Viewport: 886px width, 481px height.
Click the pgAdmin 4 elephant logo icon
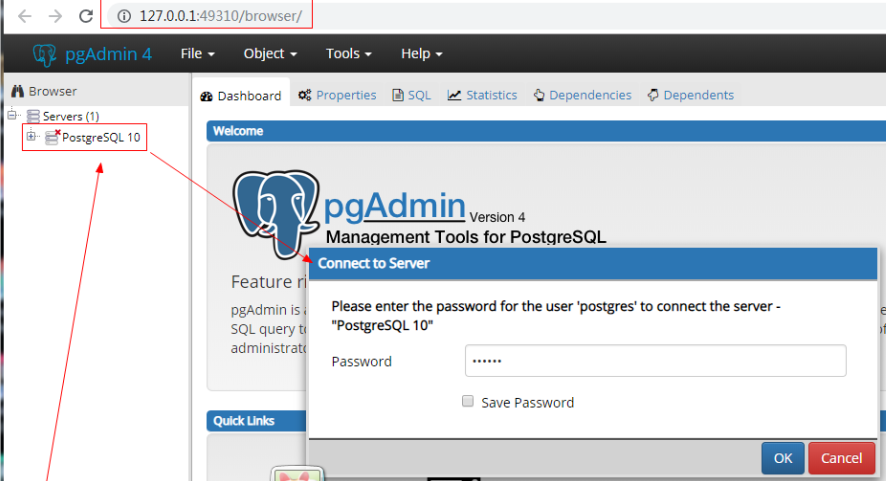click(x=45, y=55)
